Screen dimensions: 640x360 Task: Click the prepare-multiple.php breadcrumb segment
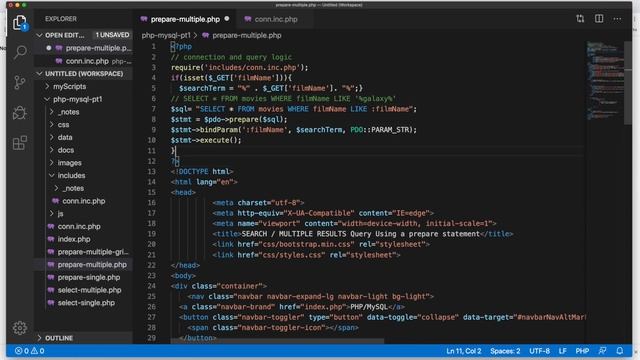coord(247,36)
